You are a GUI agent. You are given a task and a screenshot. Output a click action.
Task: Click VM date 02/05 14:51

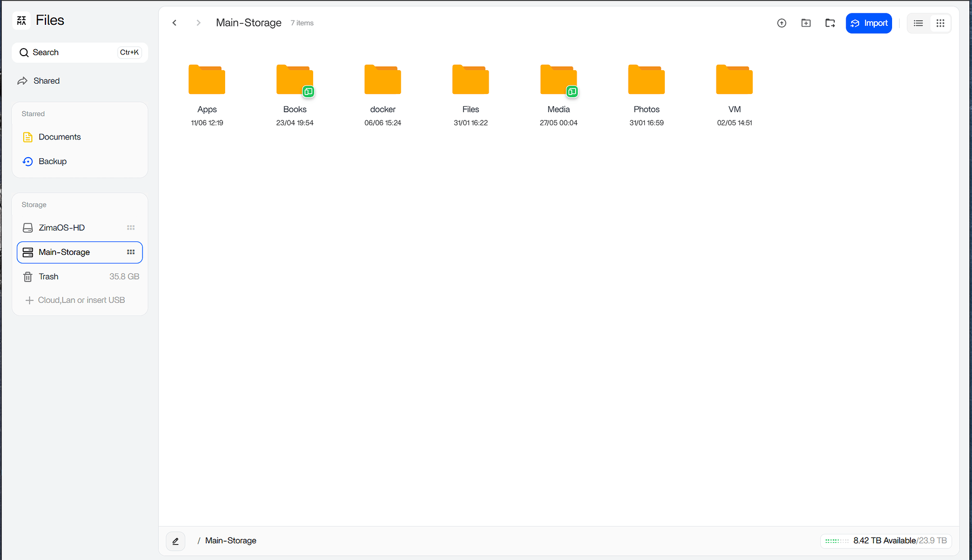[734, 123]
